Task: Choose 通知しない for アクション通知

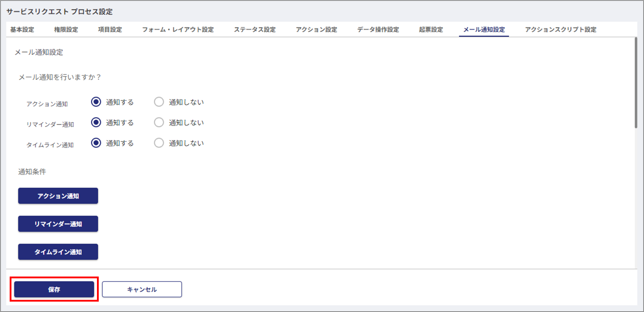Action: click(x=159, y=102)
